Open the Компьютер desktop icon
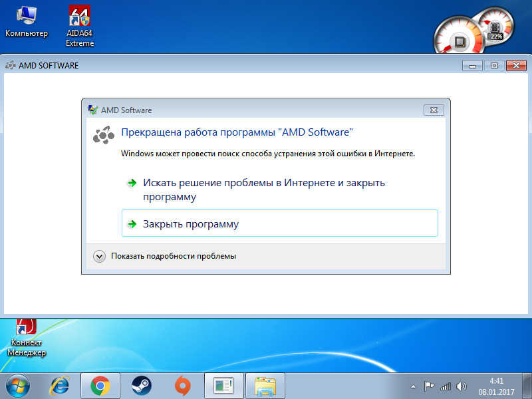This screenshot has height=399, width=532. (27, 21)
